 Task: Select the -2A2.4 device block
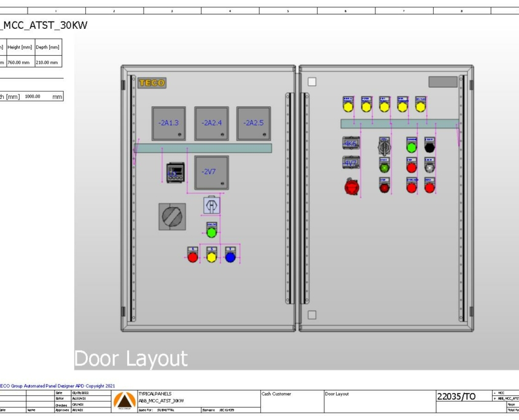(210, 122)
